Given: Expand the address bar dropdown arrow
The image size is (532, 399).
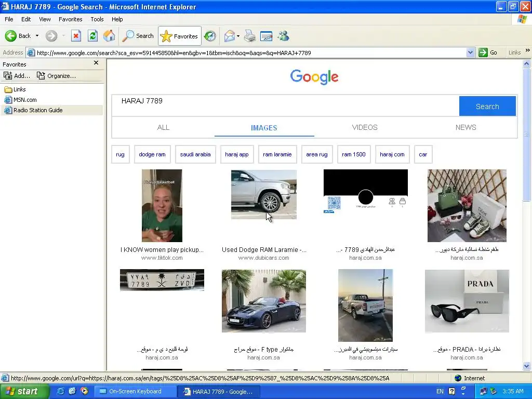Looking at the screenshot, I should (470, 52).
